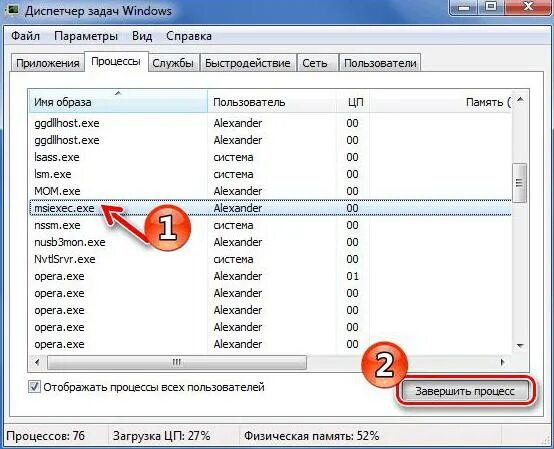The width and height of the screenshot is (554, 449).
Task: Select the lsm.exe process row
Action: click(x=270, y=174)
